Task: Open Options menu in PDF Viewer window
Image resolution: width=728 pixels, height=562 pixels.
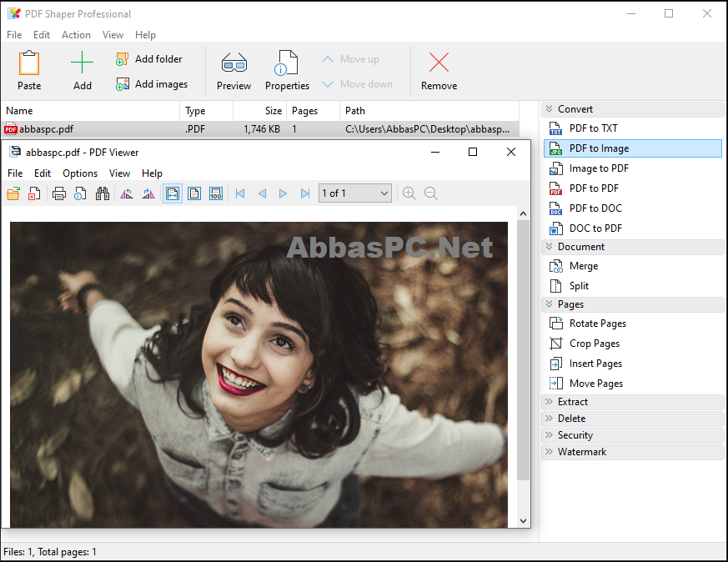Action: (x=80, y=173)
